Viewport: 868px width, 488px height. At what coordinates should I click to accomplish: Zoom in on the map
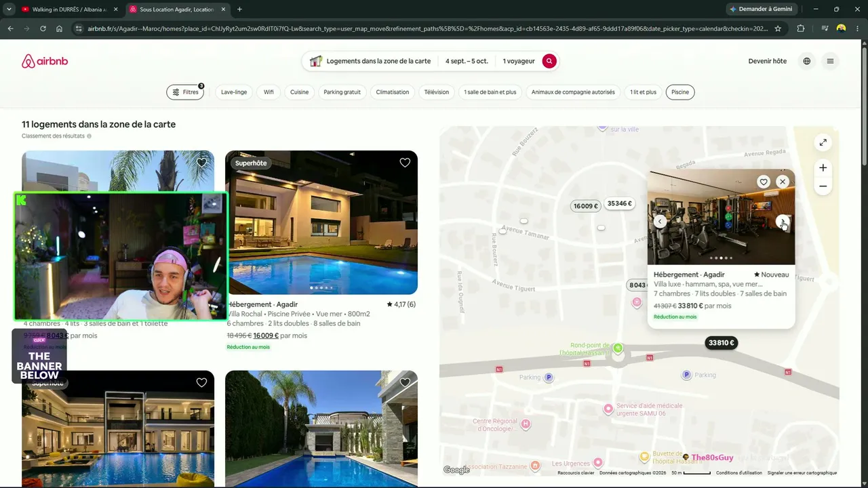(823, 168)
